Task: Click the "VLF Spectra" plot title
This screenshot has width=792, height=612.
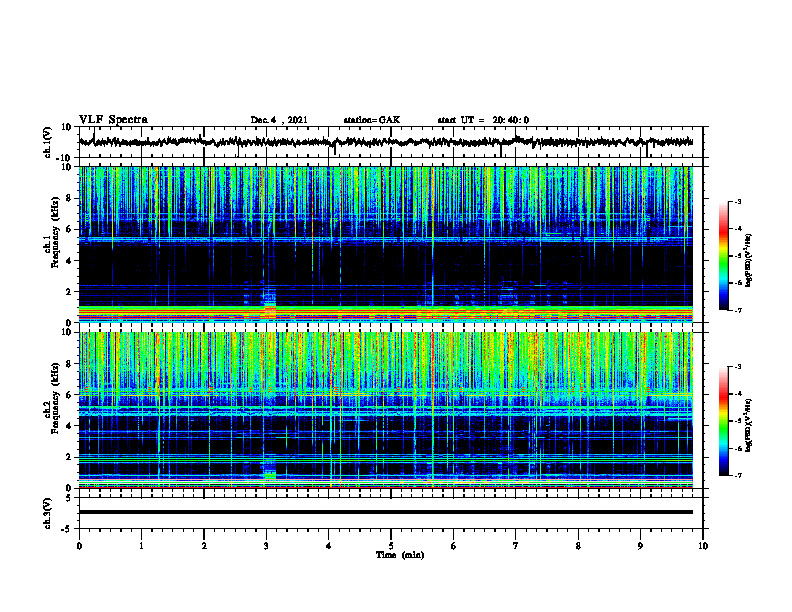Action: 113,120
